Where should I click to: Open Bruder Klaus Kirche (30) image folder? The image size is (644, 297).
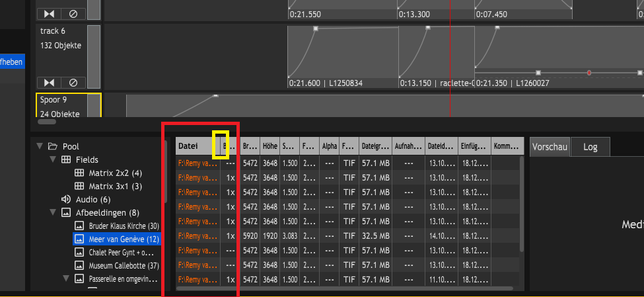coord(116,226)
